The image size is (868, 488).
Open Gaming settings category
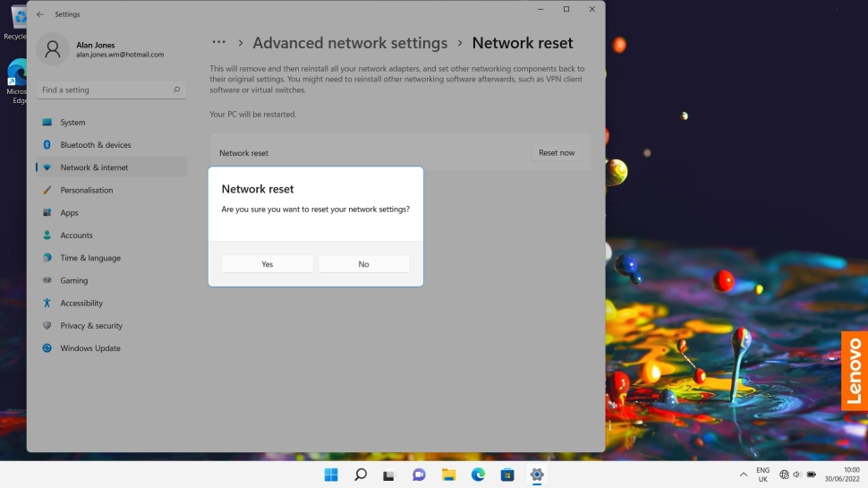click(x=111, y=280)
